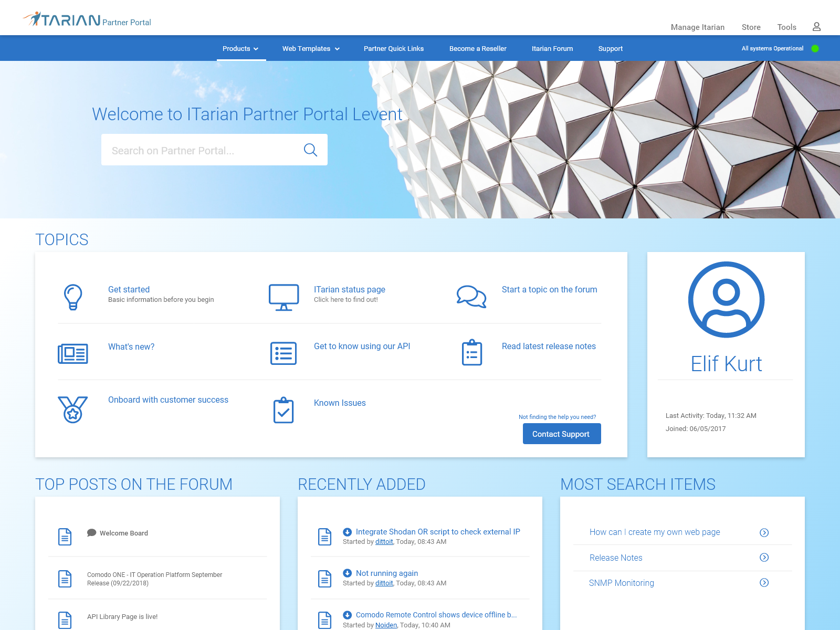Click the Elif Kurt profile avatar
Viewport: 840px width, 630px height.
click(x=726, y=299)
